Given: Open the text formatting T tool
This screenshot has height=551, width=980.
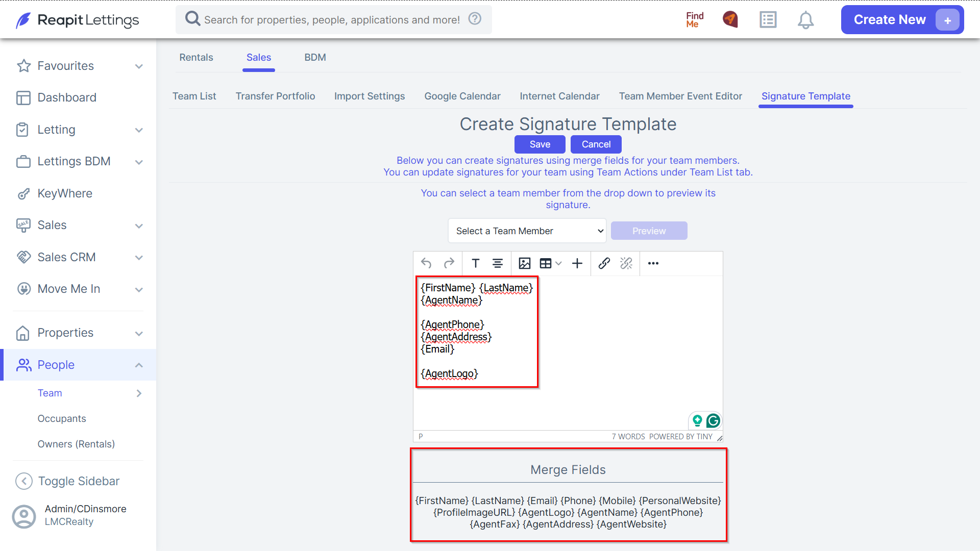Looking at the screenshot, I should pos(476,263).
